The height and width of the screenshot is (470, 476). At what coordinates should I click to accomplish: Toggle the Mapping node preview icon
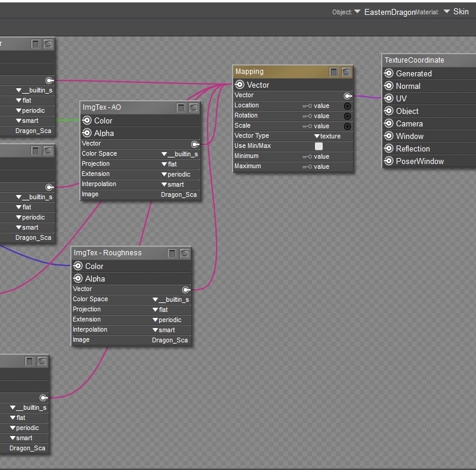(x=346, y=72)
